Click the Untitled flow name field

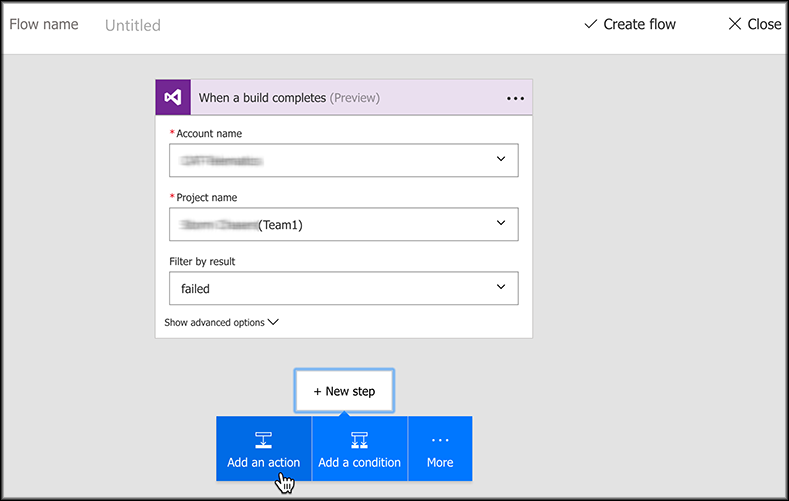[133, 25]
